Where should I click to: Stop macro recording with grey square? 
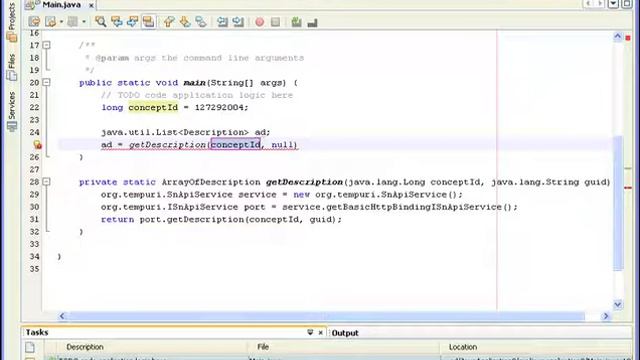click(276, 22)
